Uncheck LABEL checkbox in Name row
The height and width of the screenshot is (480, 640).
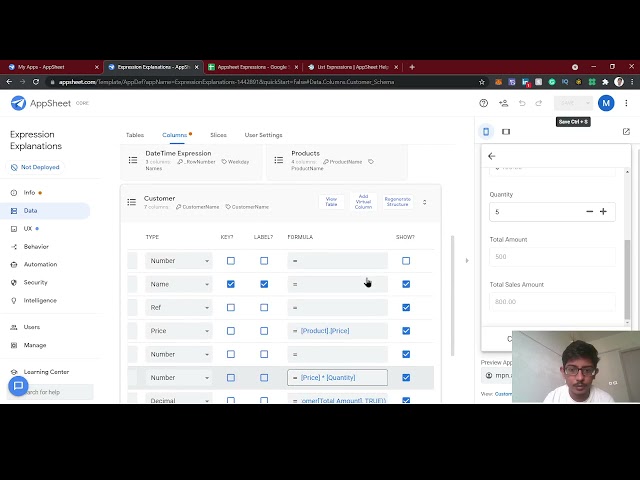click(x=264, y=284)
